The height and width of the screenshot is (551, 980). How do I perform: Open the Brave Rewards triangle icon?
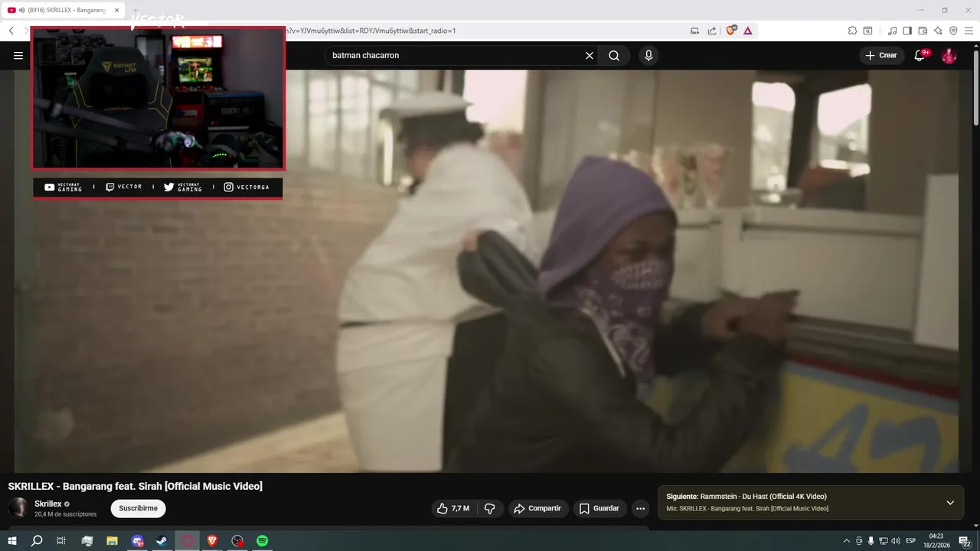point(747,31)
